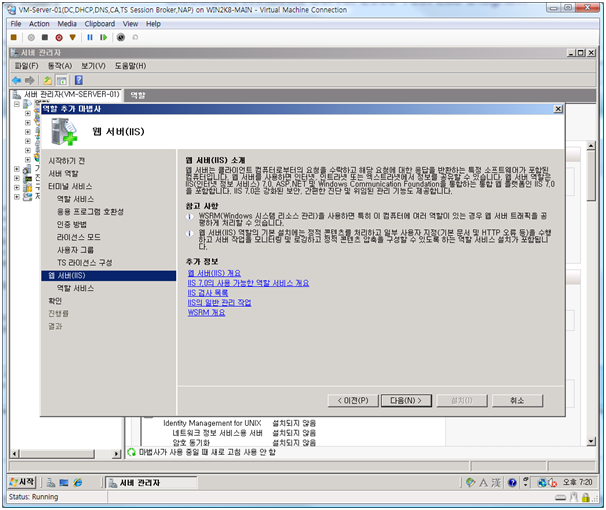The image size is (606, 510).
Task: Click the < 이전(P) button
Action: coord(352,401)
